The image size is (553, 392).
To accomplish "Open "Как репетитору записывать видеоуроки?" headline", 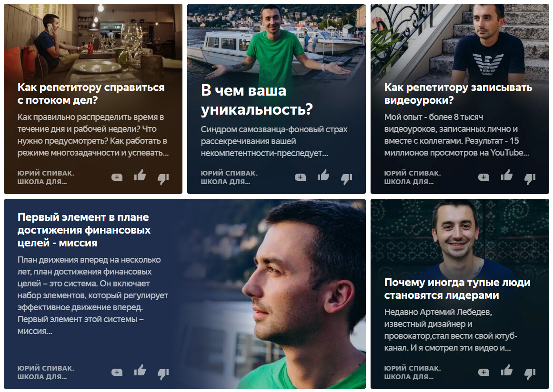I will click(458, 94).
